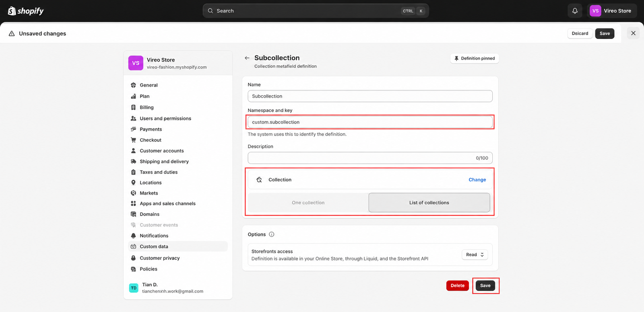Close the settings with the X button
Screen dimensions: 644x312
pos(633,33)
